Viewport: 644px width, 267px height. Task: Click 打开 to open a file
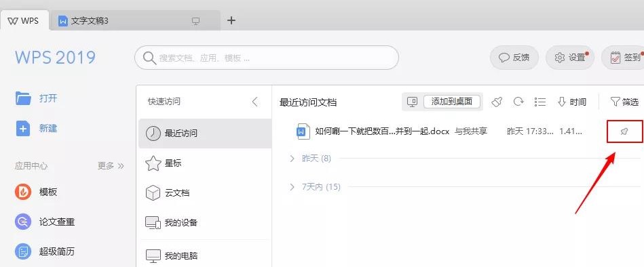tap(48, 98)
